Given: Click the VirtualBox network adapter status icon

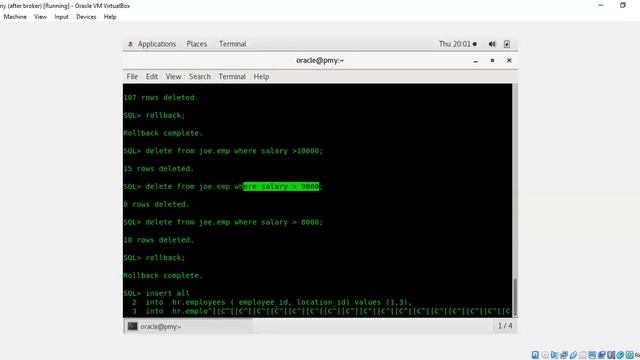Looking at the screenshot, I should click(564, 355).
